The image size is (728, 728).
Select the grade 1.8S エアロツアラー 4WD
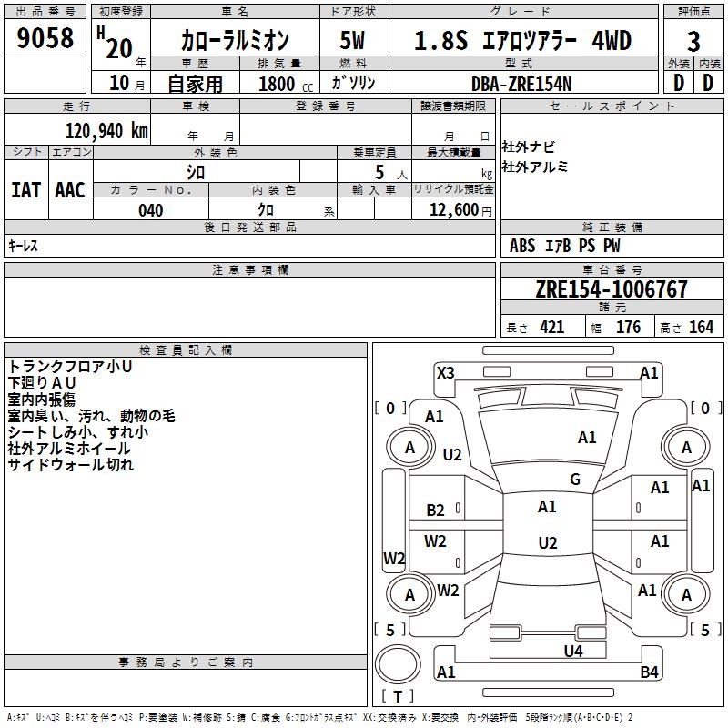[x=522, y=41]
